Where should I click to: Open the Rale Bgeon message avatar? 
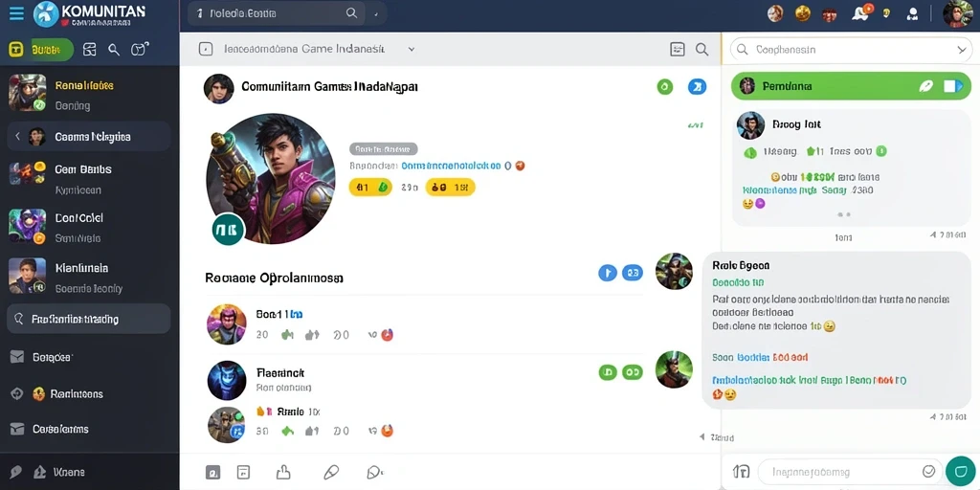(x=674, y=271)
